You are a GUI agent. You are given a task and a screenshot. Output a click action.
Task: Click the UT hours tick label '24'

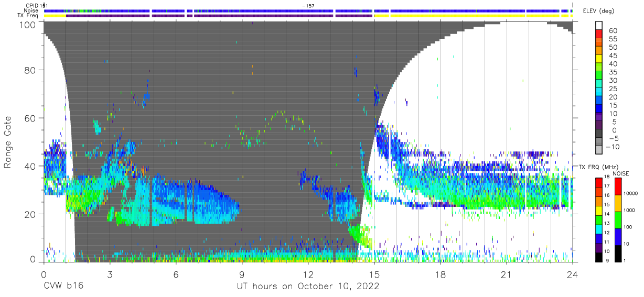click(573, 274)
